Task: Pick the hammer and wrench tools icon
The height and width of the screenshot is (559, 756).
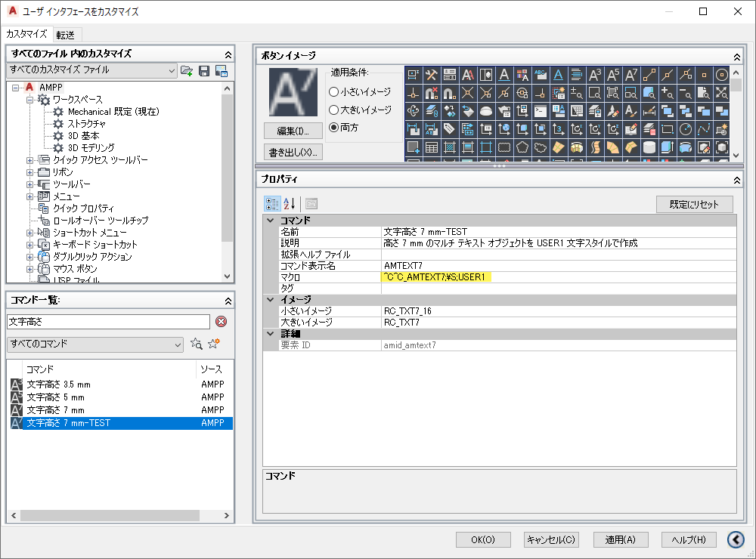Action: tap(431, 75)
